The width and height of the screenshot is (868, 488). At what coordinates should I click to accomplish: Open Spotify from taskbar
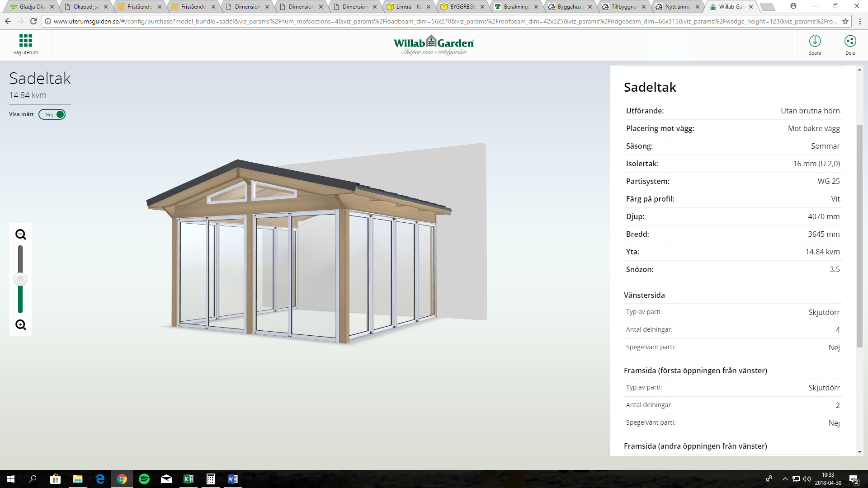coord(144,479)
